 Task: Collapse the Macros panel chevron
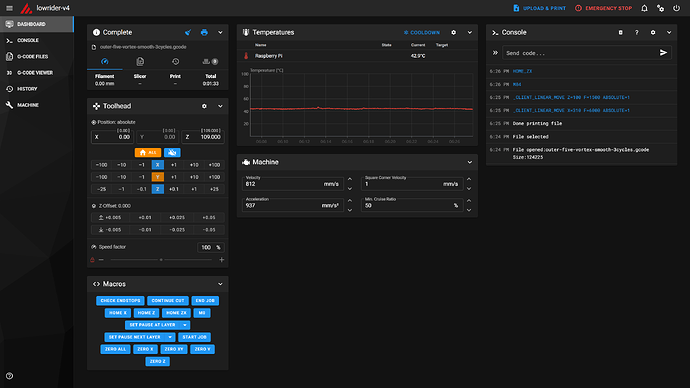[x=220, y=284]
